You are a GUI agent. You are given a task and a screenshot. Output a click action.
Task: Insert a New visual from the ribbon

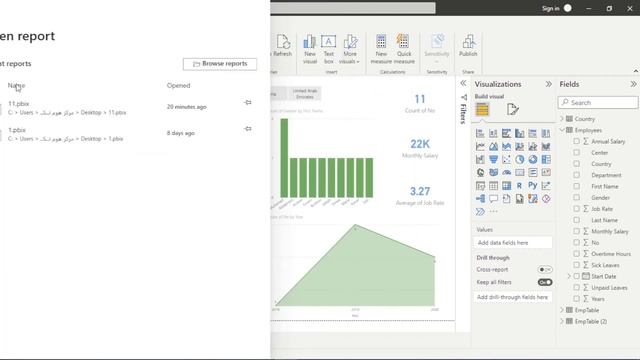click(x=310, y=49)
